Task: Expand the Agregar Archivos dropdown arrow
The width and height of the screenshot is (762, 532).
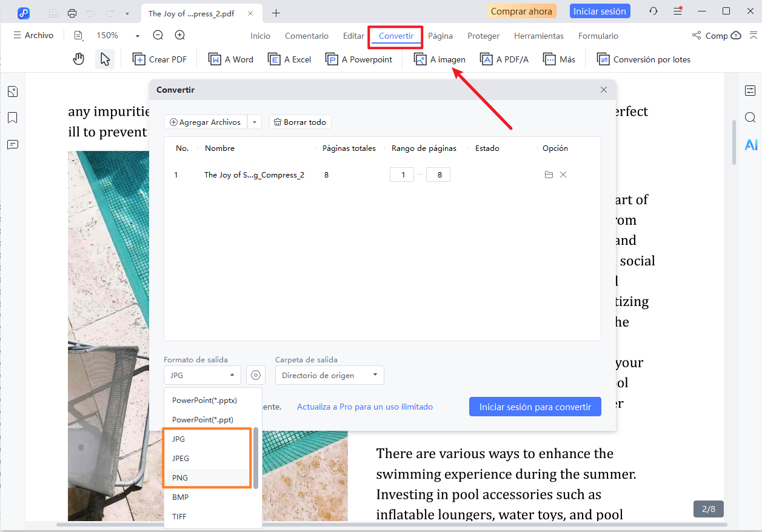Action: [x=254, y=121]
